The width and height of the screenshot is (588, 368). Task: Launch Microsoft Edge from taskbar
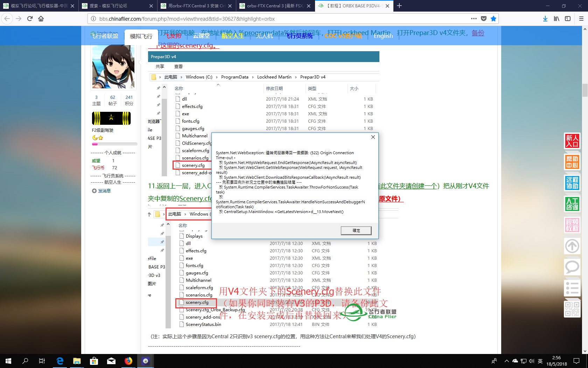click(60, 361)
